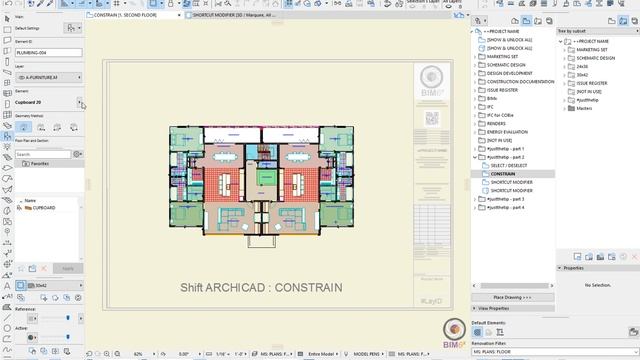
Task: Toggle the Trace reference button beside 30x42
Action: [x=20, y=285]
